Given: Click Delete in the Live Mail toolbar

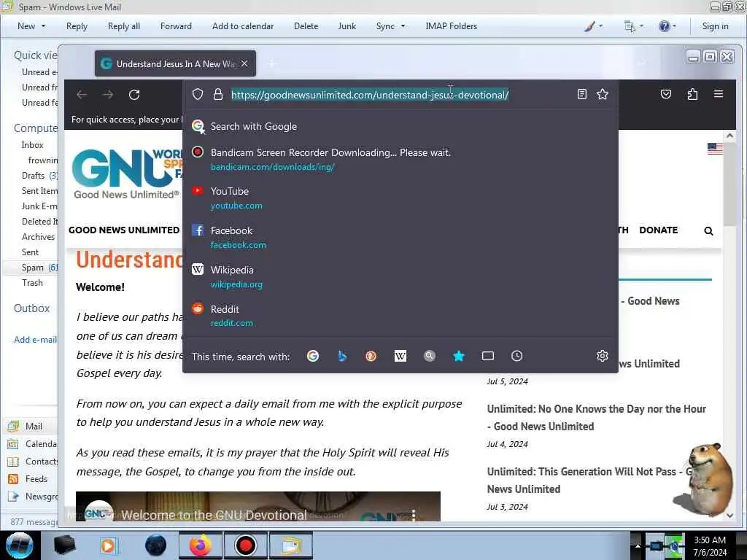Looking at the screenshot, I should [306, 26].
